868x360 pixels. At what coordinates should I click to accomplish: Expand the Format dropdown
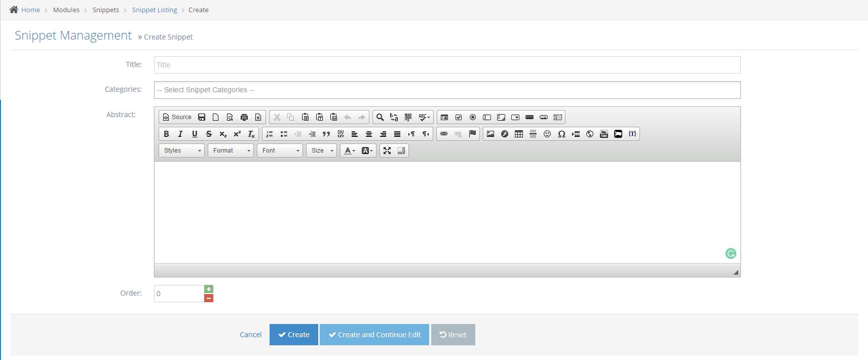(231, 151)
